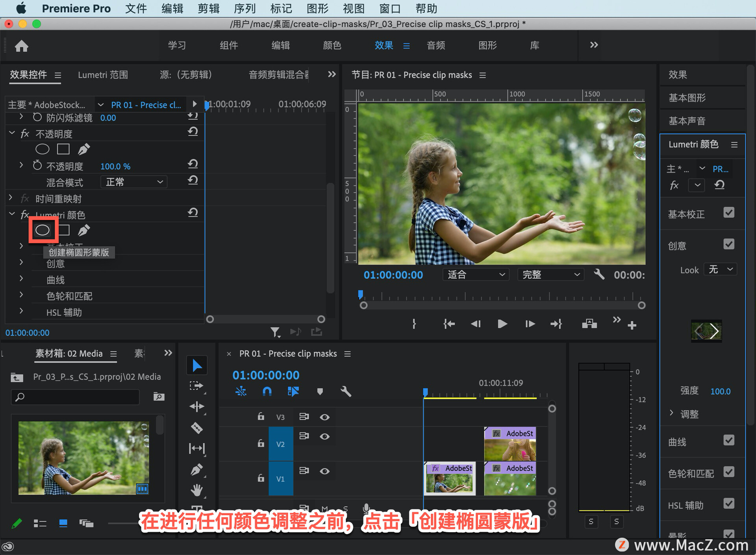
Task: Create new search bin in Media bin
Action: coord(159,396)
